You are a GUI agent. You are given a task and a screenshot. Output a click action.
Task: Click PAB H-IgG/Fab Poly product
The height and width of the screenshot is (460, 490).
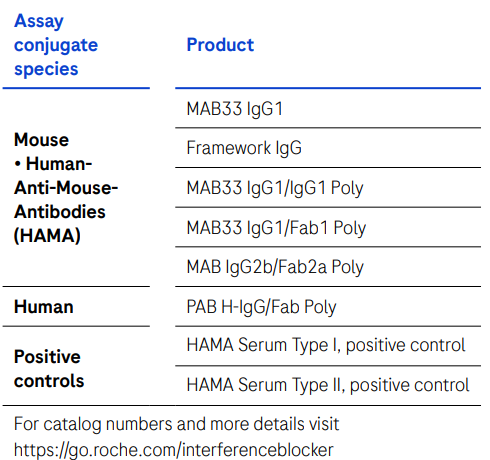(x=261, y=307)
